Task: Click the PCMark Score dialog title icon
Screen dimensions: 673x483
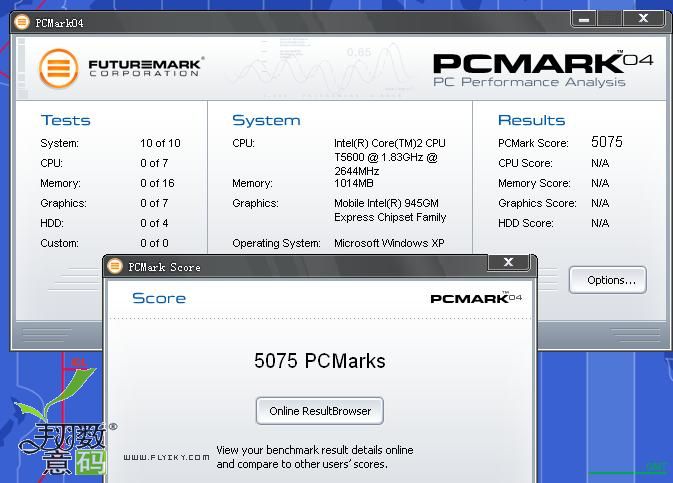Action: 115,266
